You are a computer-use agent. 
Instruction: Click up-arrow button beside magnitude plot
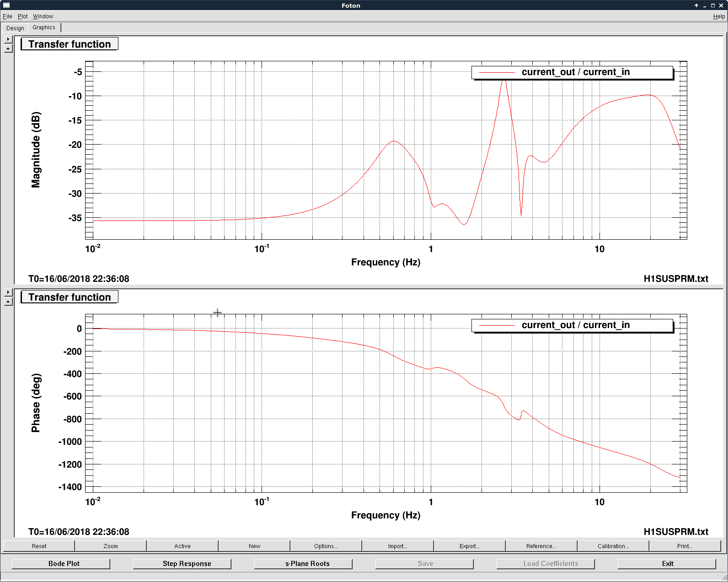coord(8,48)
